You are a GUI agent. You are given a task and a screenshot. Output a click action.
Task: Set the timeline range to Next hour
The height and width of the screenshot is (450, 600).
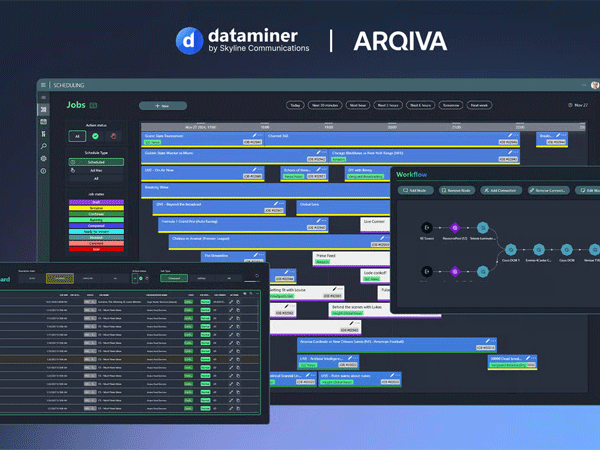pyautogui.click(x=358, y=105)
